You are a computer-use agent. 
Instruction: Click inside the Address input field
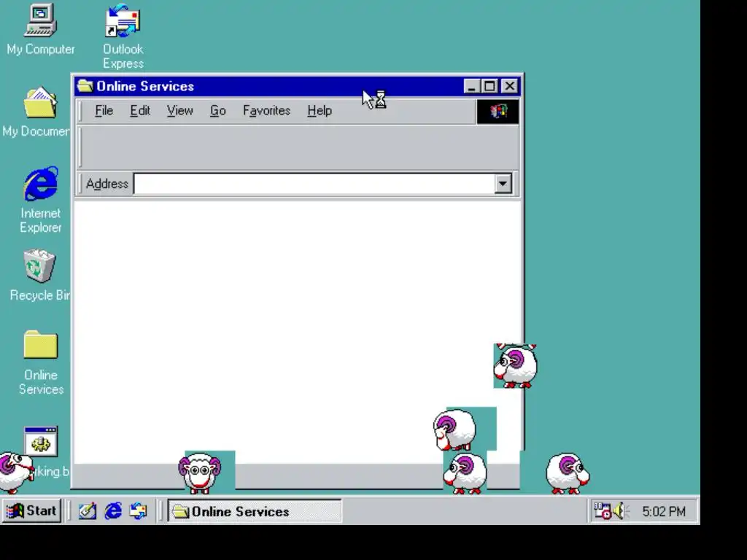pos(314,184)
